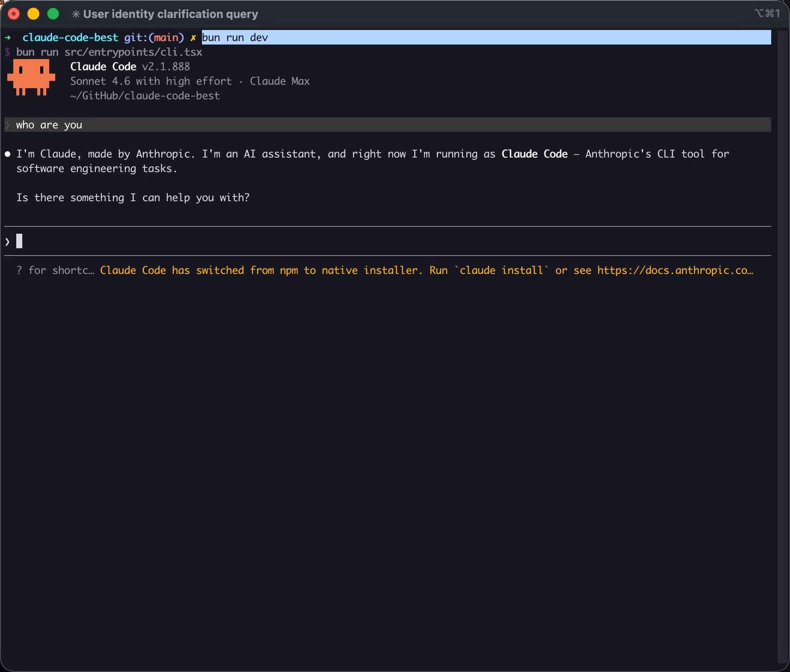Click the '›' input prompt chevron
Viewport: 790px width, 672px height.
(8, 242)
